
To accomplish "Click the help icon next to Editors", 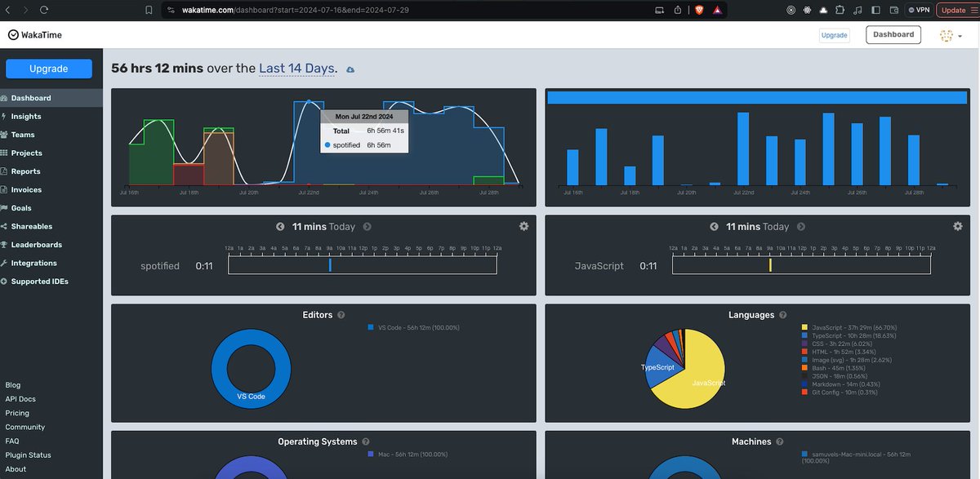I will tap(341, 315).
